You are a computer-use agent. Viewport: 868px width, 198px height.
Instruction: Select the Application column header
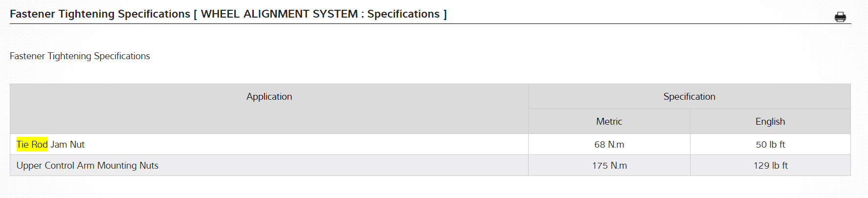pos(269,97)
